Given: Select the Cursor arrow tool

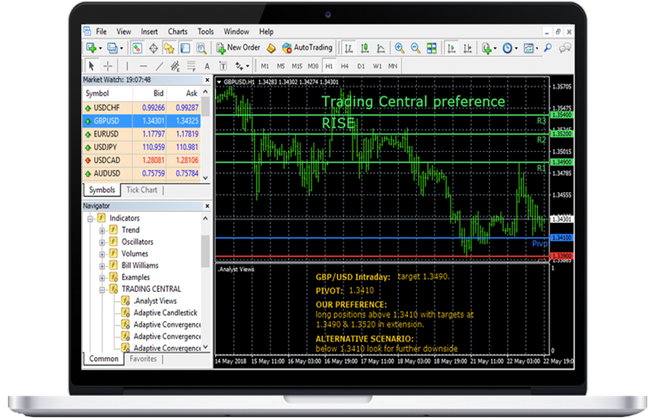Looking at the screenshot, I should (91, 66).
